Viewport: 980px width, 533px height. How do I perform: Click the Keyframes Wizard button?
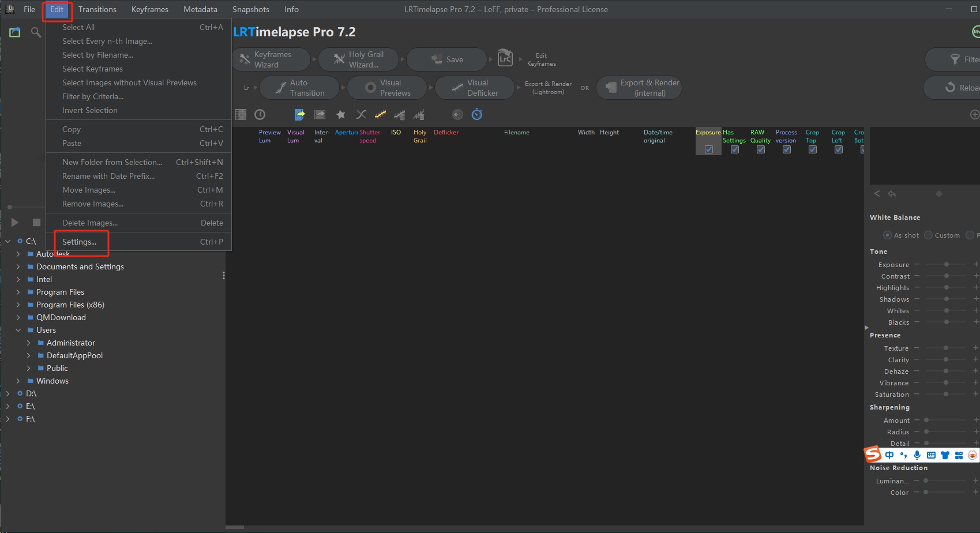coord(271,59)
